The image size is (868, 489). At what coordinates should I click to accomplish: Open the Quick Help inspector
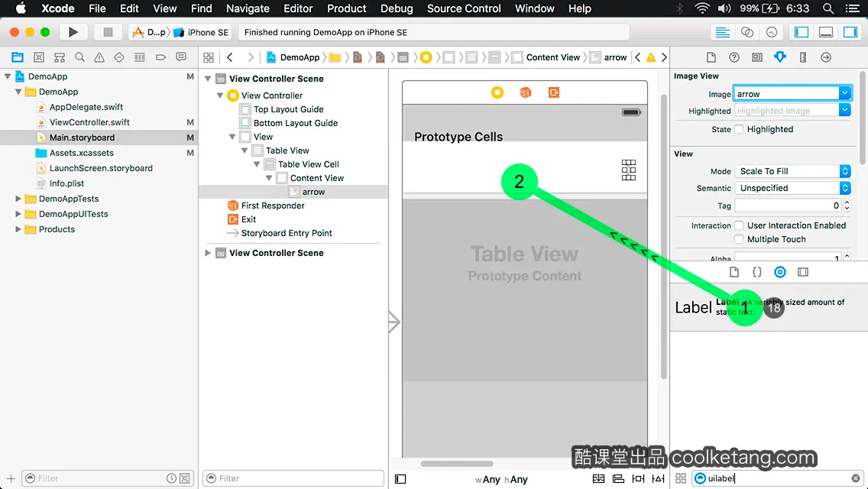pos(734,57)
